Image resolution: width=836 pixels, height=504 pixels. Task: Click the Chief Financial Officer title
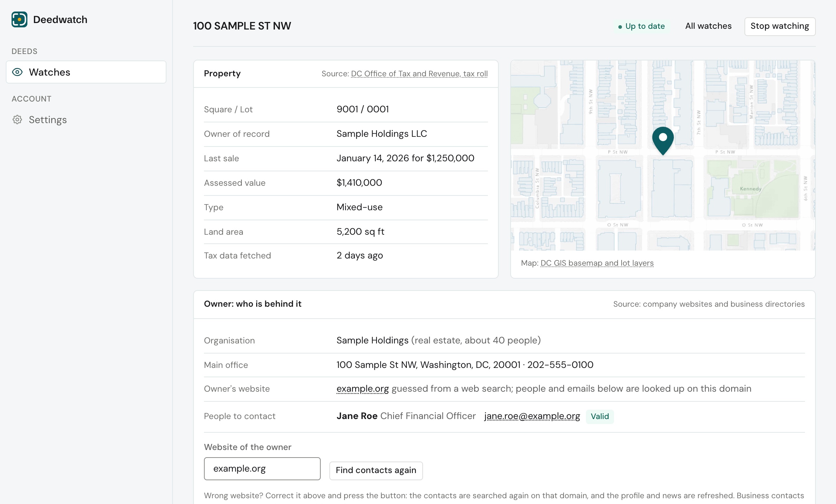pos(428,416)
